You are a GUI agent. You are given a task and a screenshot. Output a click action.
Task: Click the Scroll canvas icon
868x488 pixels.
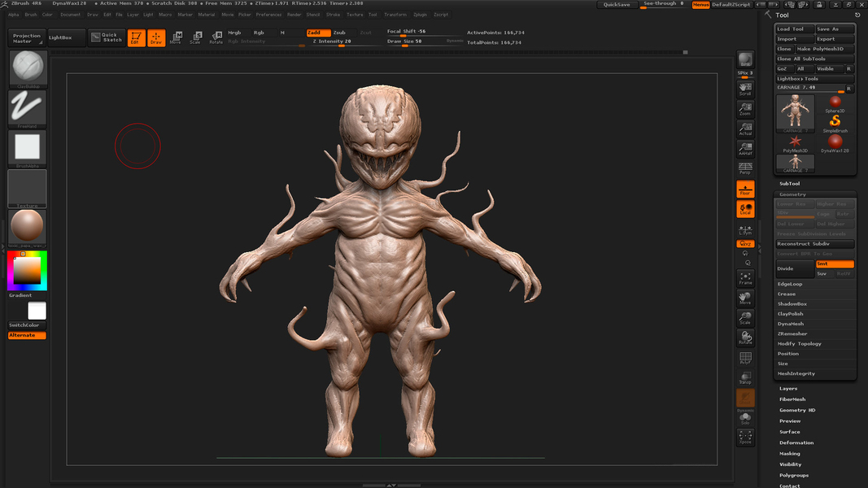pos(745,89)
